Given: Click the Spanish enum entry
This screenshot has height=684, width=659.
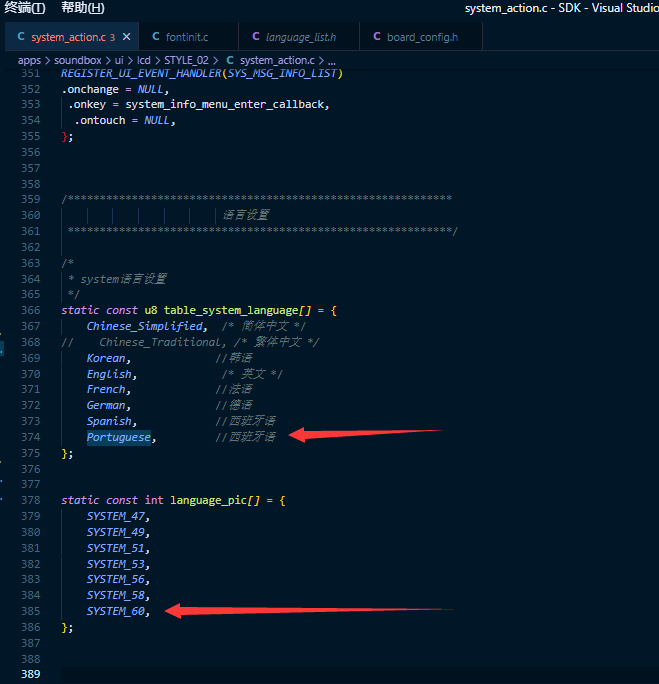Looking at the screenshot, I should 109,421.
